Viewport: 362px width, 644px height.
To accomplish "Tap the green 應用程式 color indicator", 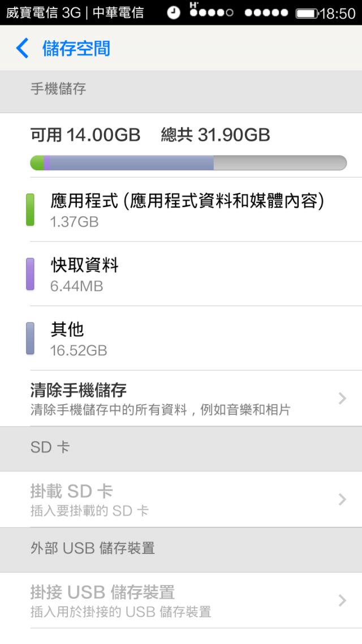I will coord(30,209).
